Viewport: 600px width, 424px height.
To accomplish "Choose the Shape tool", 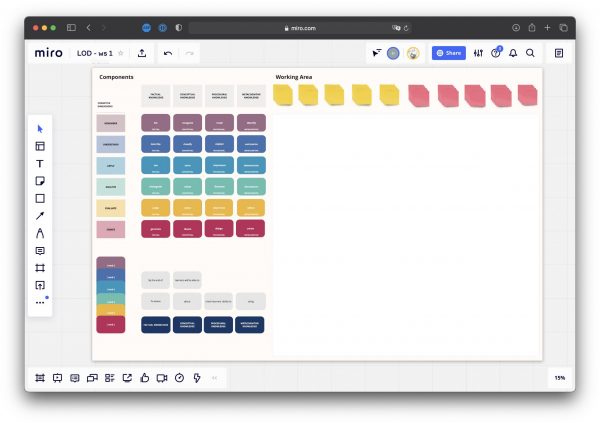I will 40,198.
